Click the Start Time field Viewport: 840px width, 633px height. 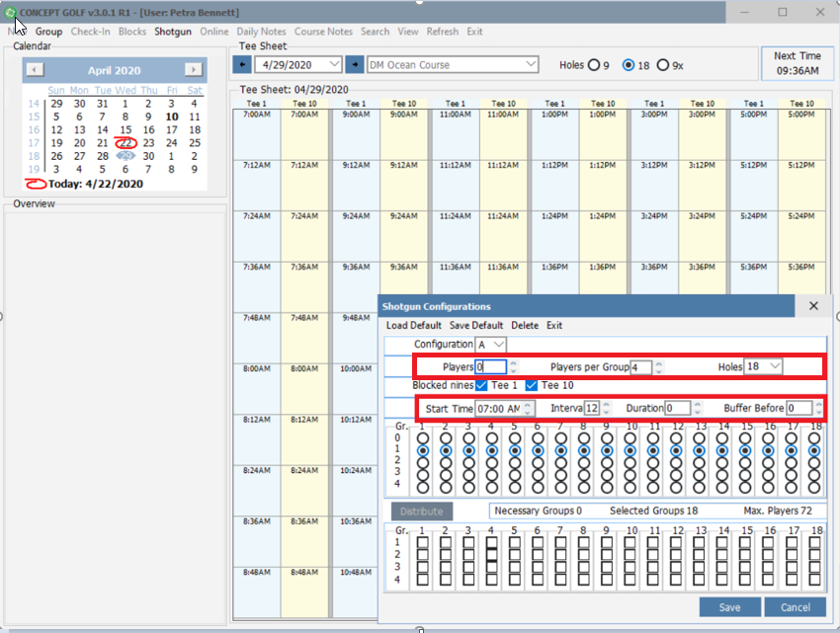click(499, 409)
